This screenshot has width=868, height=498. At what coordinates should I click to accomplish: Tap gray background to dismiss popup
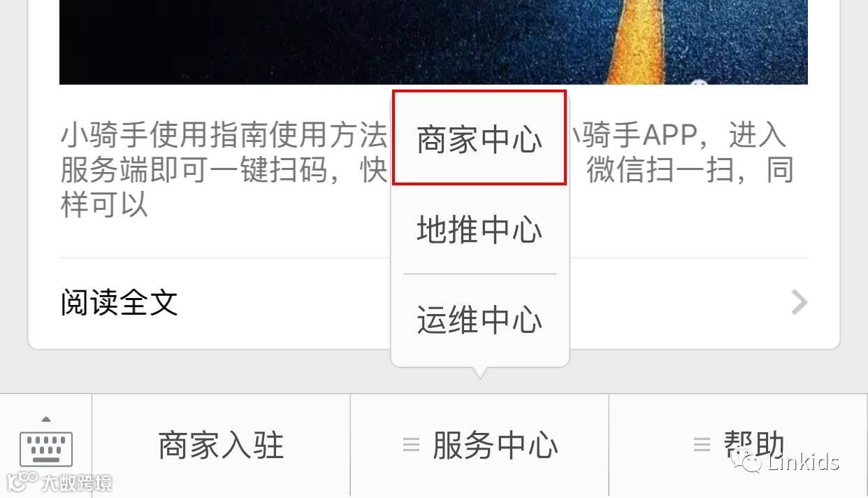(210, 372)
